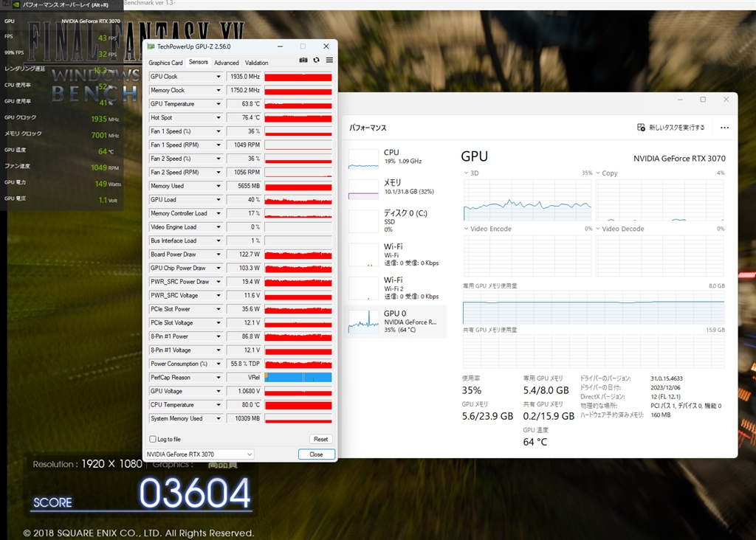Click the GPU Clock red history graph
The width and height of the screenshot is (756, 540).
298,77
